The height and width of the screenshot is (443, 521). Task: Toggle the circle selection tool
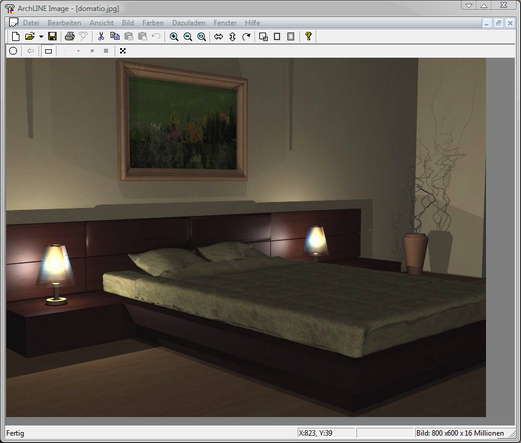click(x=13, y=51)
